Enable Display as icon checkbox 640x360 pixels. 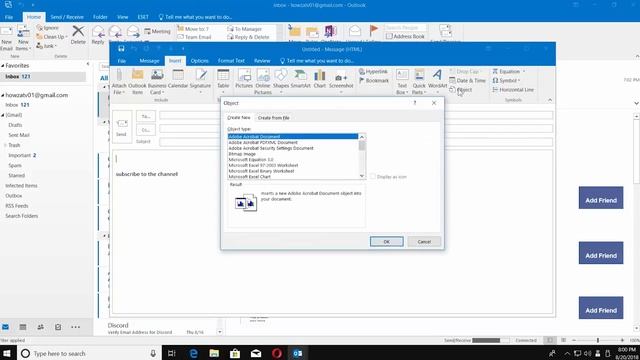373,176
